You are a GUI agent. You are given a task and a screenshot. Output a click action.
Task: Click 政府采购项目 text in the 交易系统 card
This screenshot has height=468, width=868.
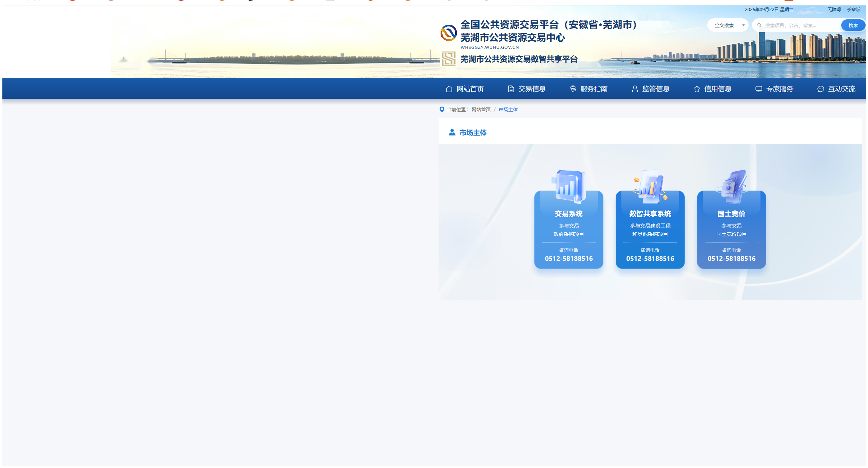coord(568,234)
